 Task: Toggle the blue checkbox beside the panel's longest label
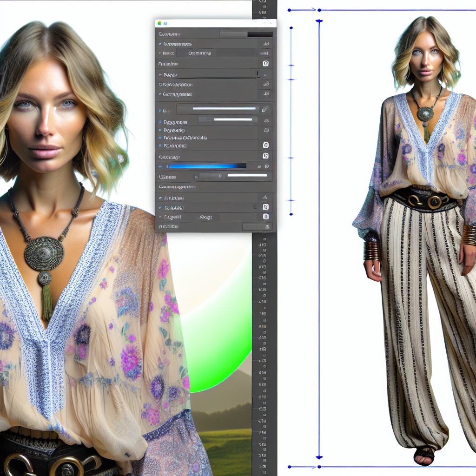coord(160,138)
